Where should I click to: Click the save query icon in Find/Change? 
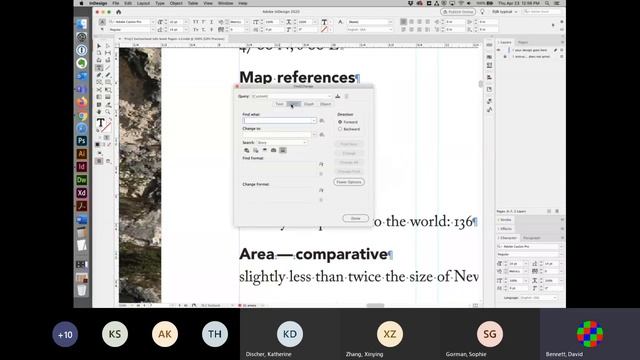pyautogui.click(x=338, y=96)
